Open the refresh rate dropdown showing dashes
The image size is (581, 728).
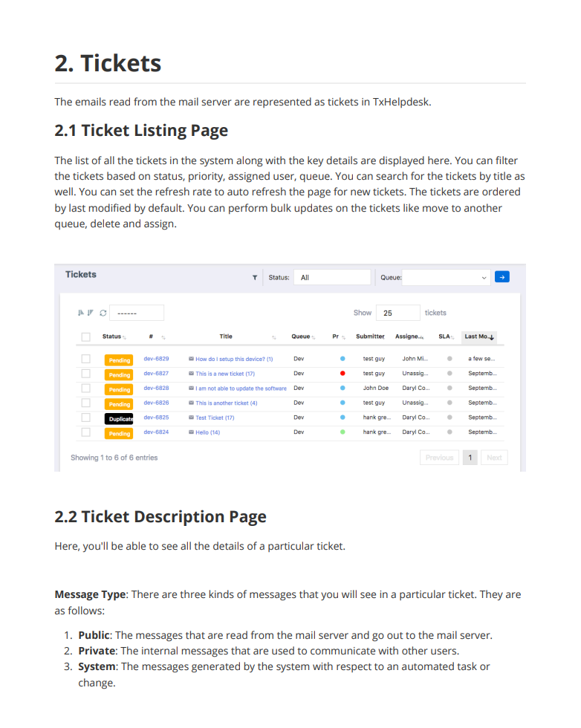(137, 313)
